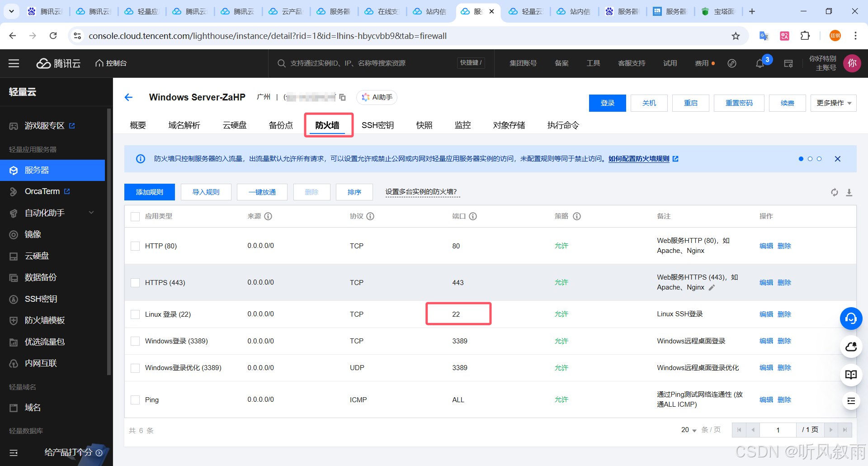Viewport: 868px width, 466px height.
Task: Check the Windows登录优化 (3389) UDP rule
Action: click(x=135, y=368)
